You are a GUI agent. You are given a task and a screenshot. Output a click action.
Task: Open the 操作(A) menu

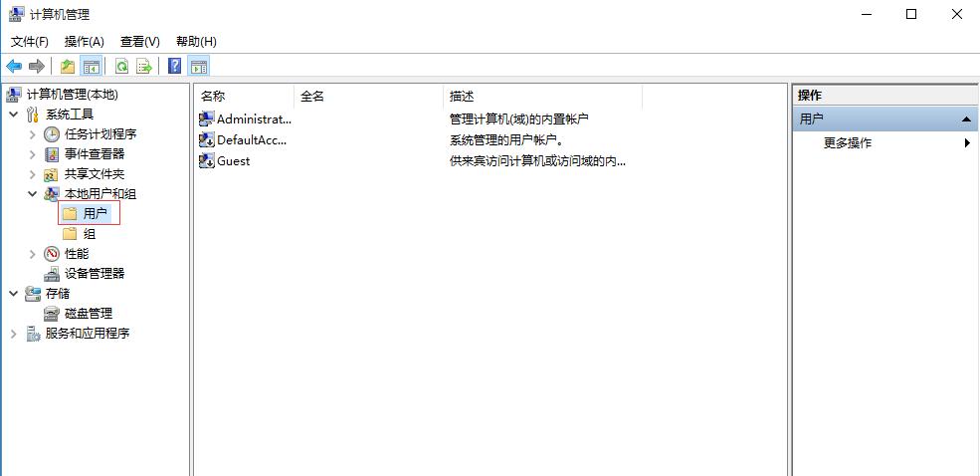point(84,41)
